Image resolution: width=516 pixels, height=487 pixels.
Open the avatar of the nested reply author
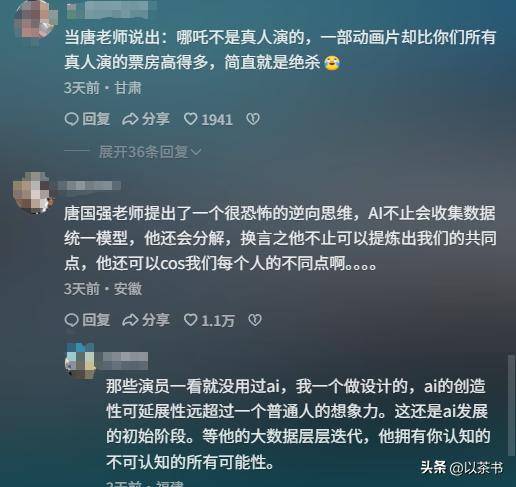81,361
